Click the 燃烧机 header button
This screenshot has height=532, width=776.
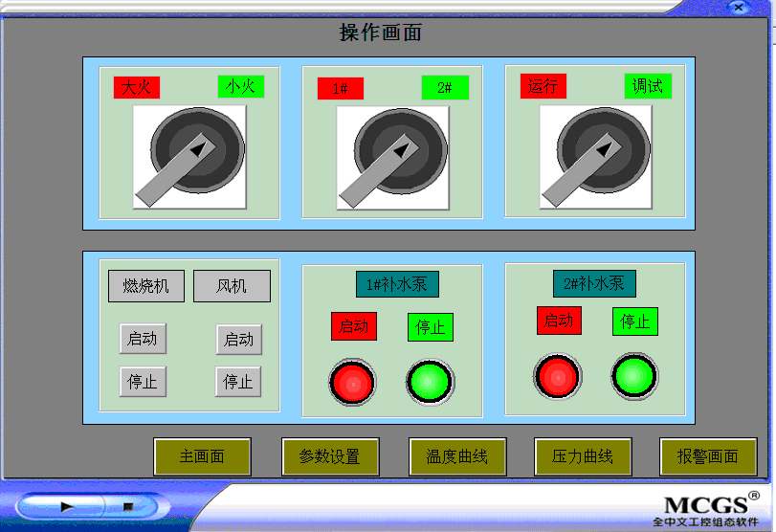[146, 286]
